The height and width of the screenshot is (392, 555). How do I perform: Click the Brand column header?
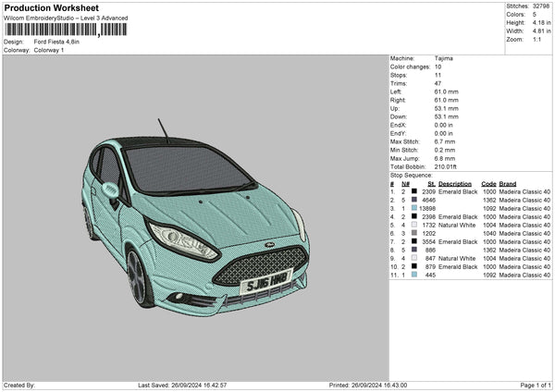tap(508, 183)
